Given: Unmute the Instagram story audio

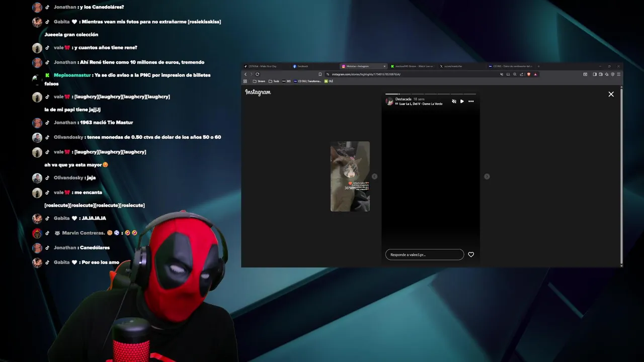Looking at the screenshot, I should (454, 102).
